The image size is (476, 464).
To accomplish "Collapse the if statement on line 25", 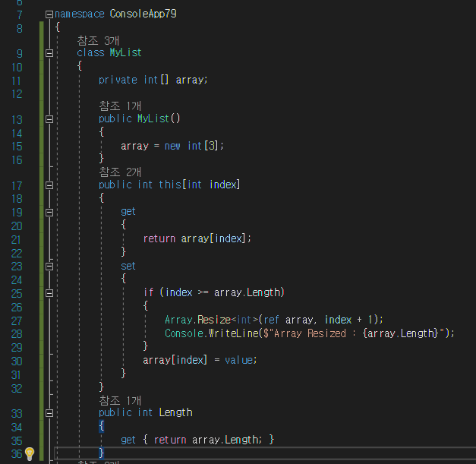I will tap(49, 293).
